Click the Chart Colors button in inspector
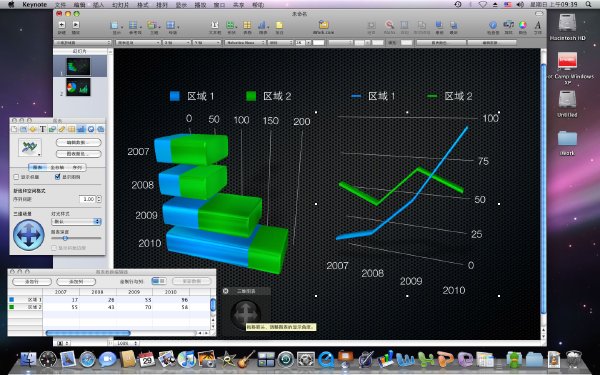Image resolution: width=600 pixels, height=375 pixels. (x=78, y=154)
